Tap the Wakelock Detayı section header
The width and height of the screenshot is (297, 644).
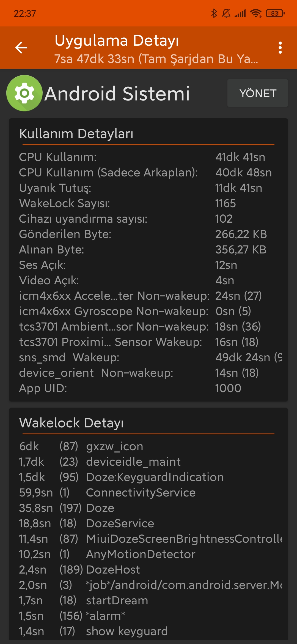coord(71,423)
